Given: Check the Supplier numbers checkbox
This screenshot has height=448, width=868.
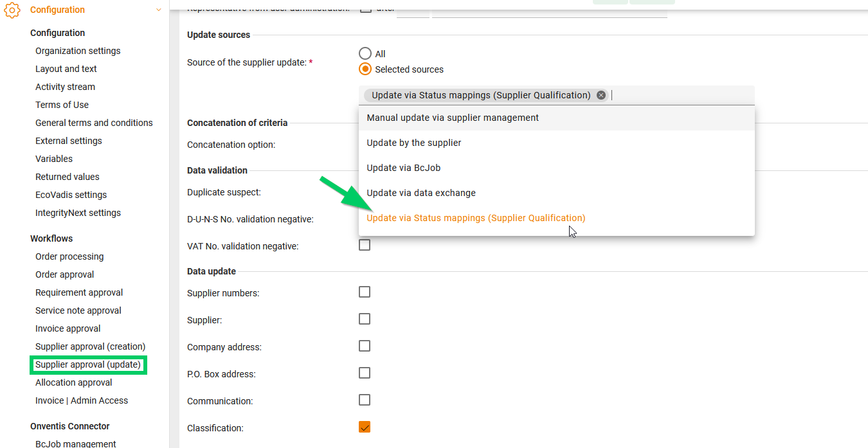Looking at the screenshot, I should point(365,292).
